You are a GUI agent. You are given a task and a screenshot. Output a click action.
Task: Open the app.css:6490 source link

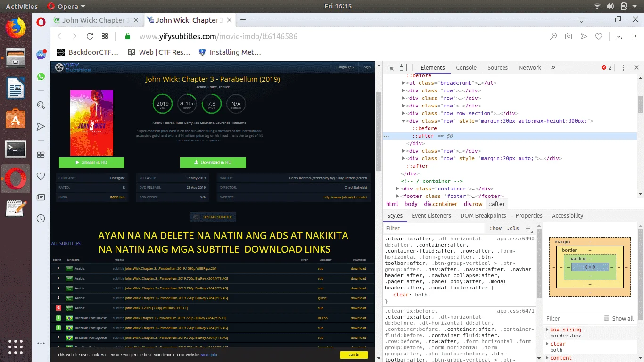click(x=516, y=239)
